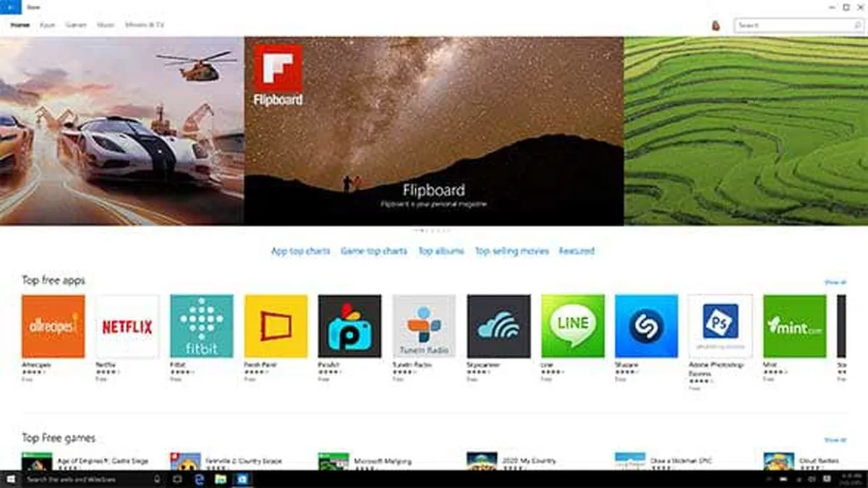Open the Mint app tile

(796, 325)
